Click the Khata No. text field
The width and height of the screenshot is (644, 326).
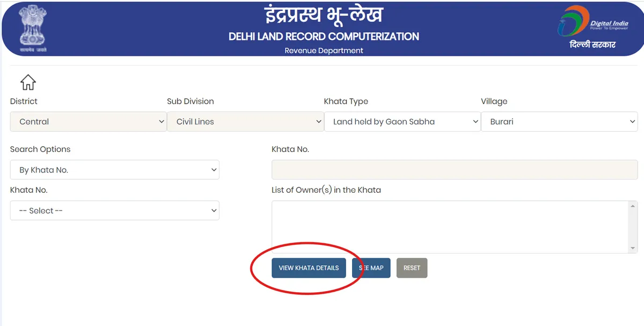coord(454,170)
